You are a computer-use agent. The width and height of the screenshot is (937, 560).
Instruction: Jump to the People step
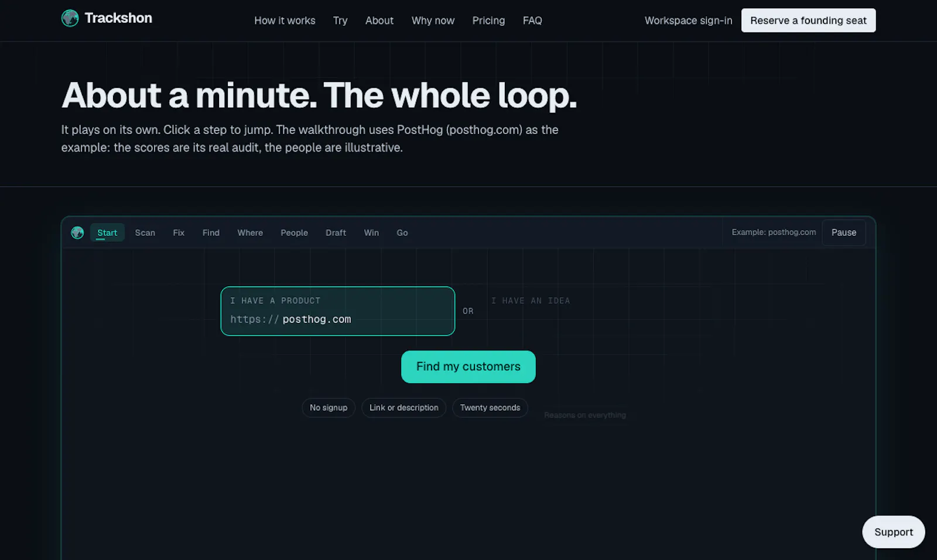(294, 233)
